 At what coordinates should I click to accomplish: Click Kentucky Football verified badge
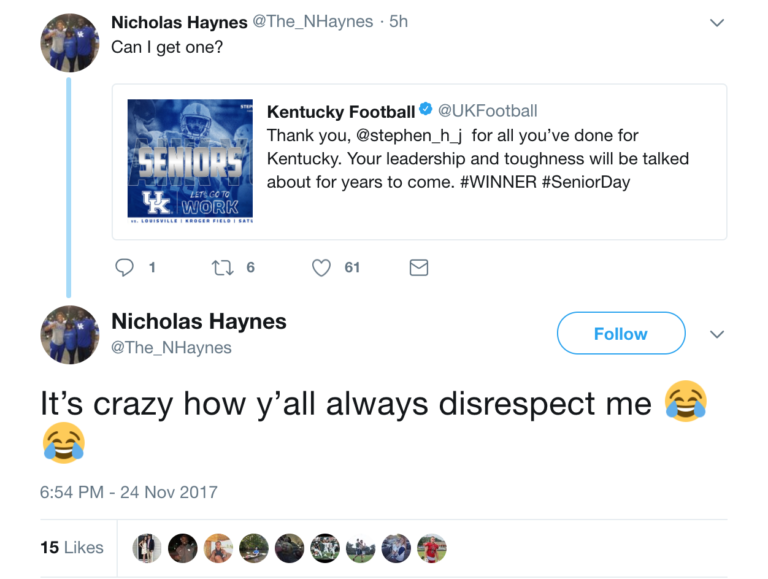(426, 109)
